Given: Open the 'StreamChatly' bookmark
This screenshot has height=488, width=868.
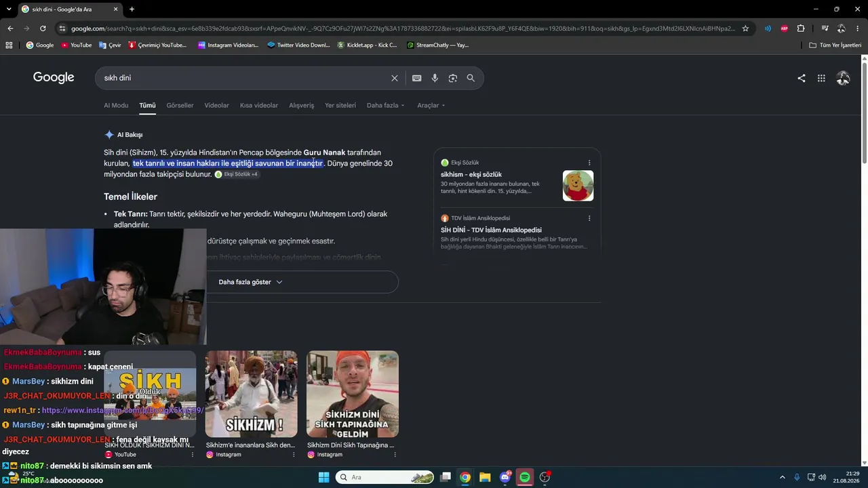Looking at the screenshot, I should (437, 45).
